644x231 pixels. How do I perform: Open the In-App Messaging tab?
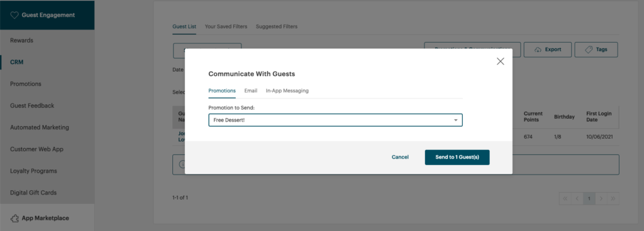pyautogui.click(x=287, y=91)
